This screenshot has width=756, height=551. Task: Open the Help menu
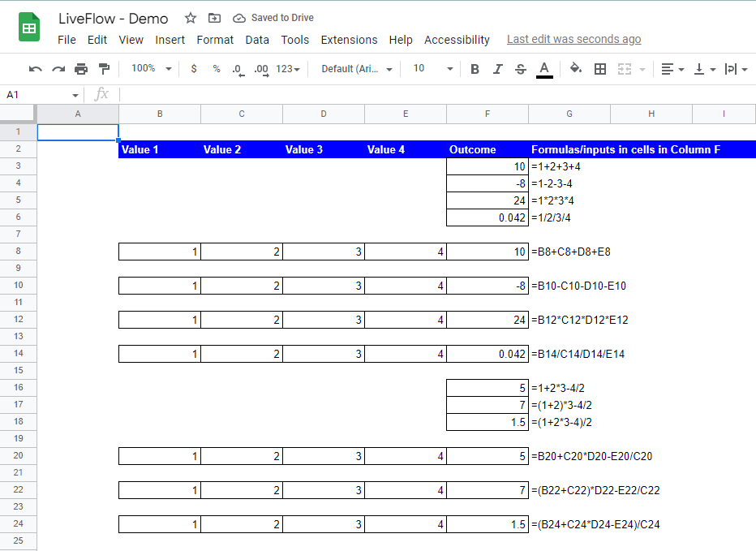pos(401,40)
